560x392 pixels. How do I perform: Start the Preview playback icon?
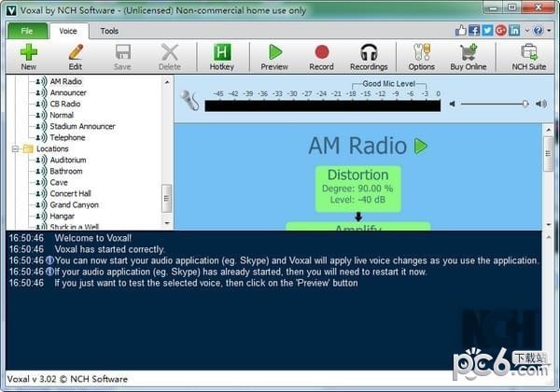click(x=275, y=52)
